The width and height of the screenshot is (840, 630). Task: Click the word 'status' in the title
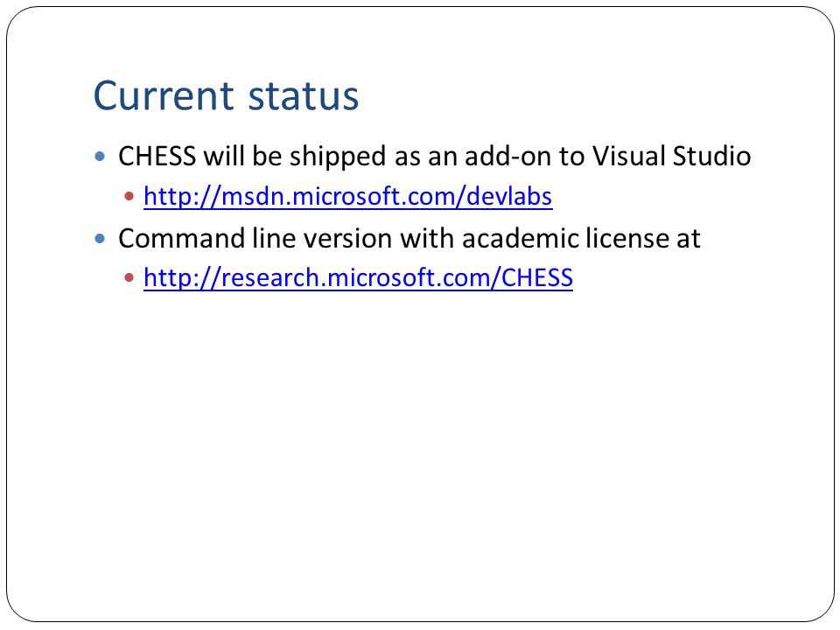(304, 96)
